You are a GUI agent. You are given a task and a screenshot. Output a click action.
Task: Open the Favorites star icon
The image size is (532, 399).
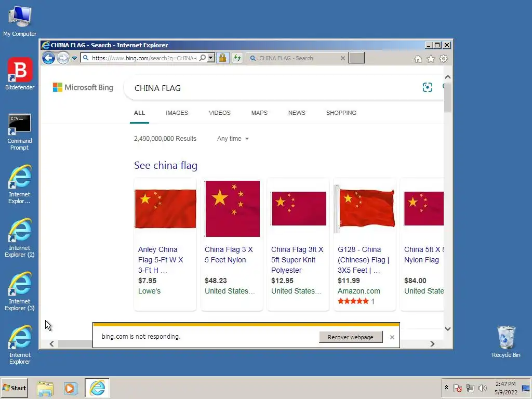tap(431, 59)
